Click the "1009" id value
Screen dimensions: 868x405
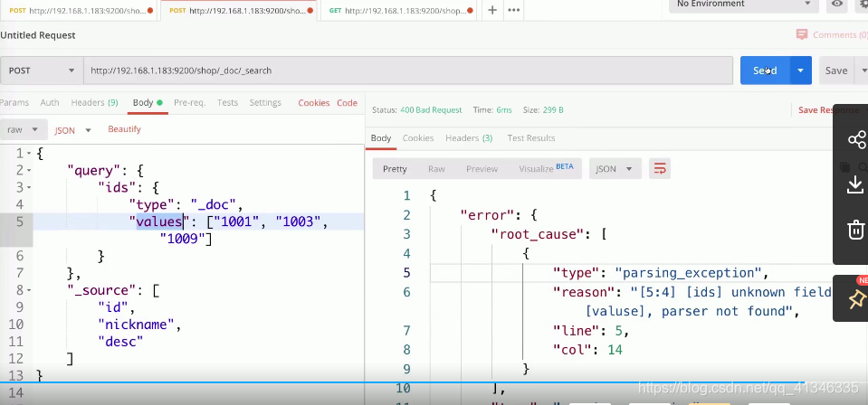click(x=183, y=239)
